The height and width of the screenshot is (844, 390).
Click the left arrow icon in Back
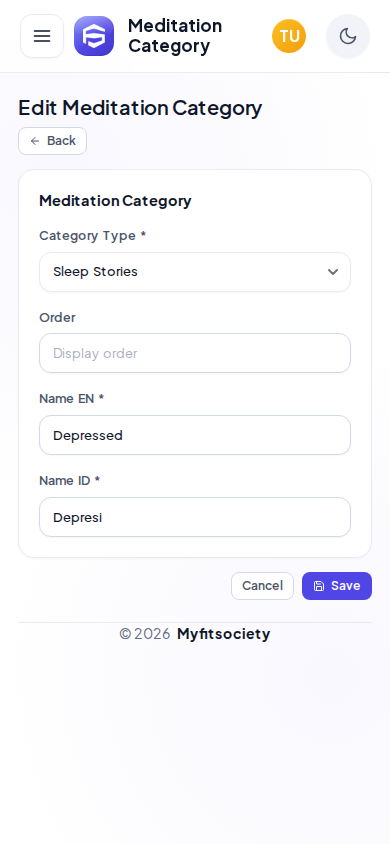coord(35,141)
